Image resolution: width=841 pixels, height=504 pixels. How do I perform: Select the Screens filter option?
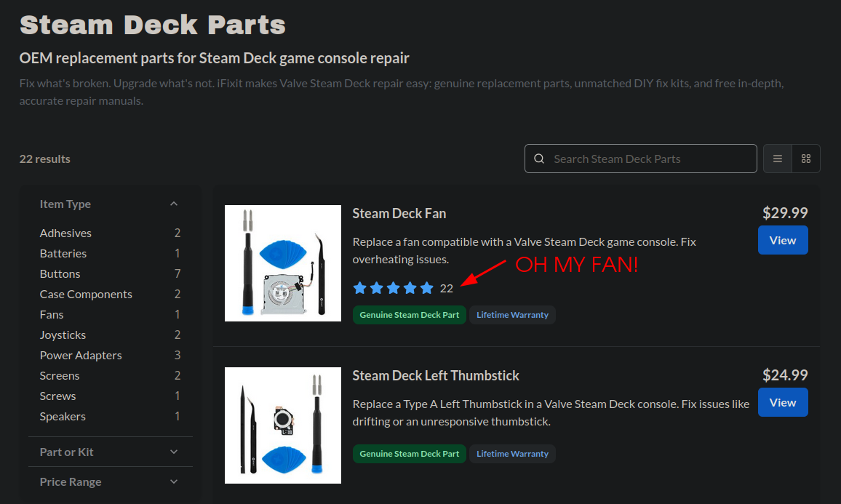(x=110, y=376)
